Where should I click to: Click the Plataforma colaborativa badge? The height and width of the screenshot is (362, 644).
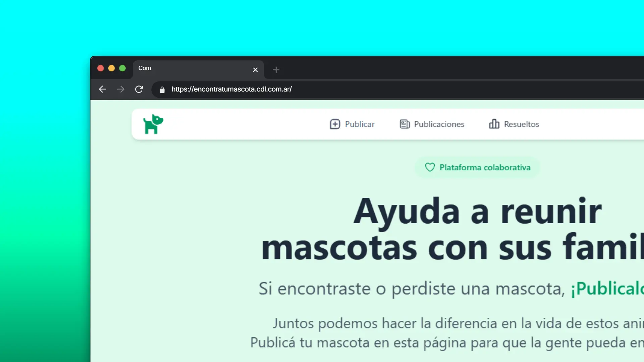484,167
